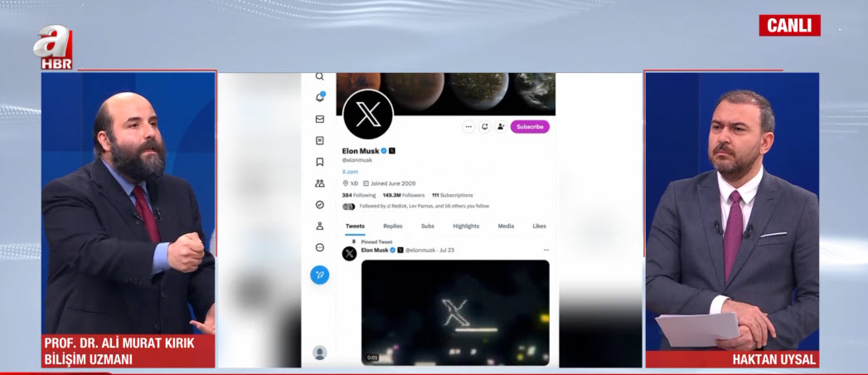
Task: Open the Lists icon in sidebar
Action: (320, 140)
